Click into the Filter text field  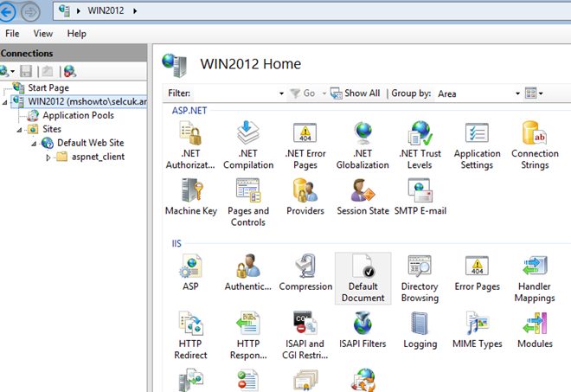point(236,93)
